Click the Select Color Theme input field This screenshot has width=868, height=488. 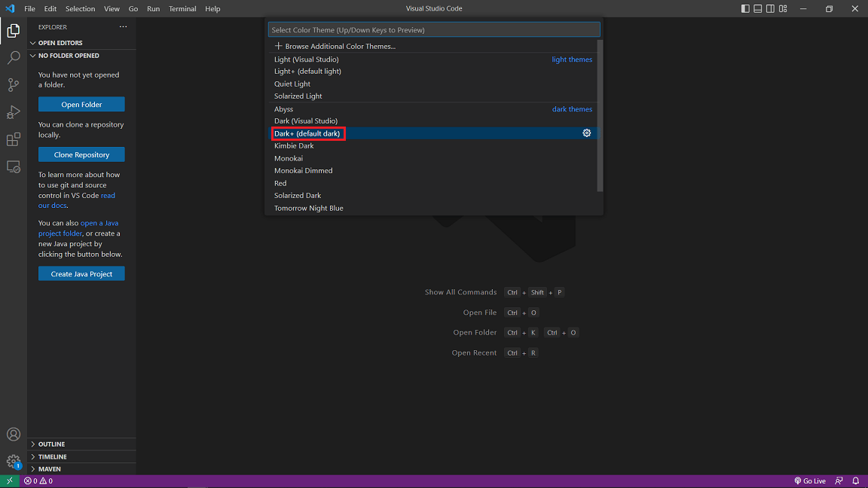click(434, 30)
